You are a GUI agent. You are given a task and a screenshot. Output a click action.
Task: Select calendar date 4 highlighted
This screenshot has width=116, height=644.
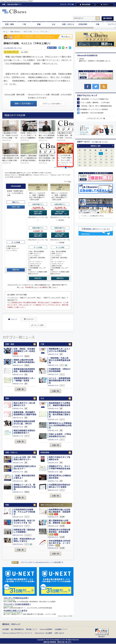101,154
